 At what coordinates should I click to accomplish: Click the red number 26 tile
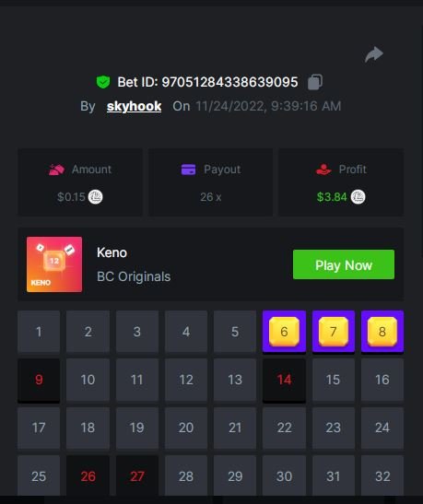pos(88,476)
